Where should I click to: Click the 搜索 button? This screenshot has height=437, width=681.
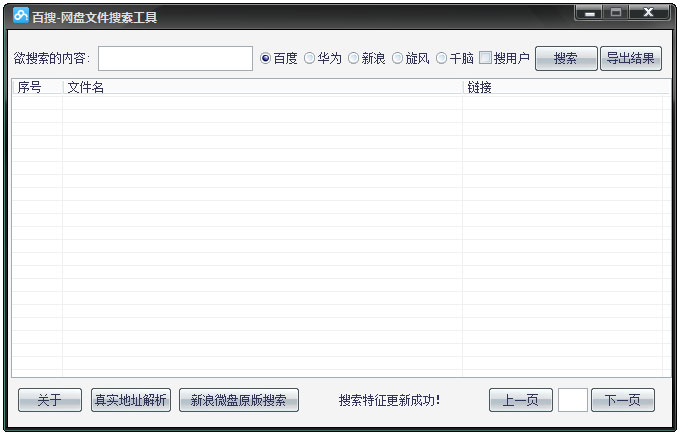566,58
